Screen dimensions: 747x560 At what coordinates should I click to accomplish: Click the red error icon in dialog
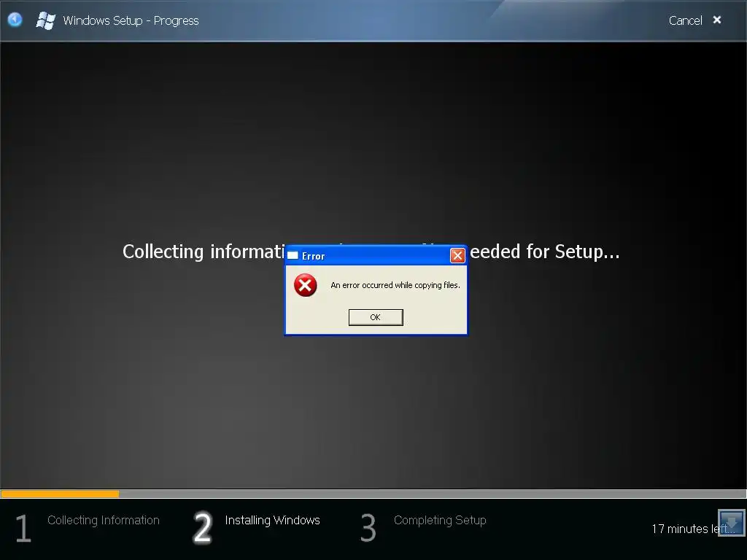[x=306, y=285]
